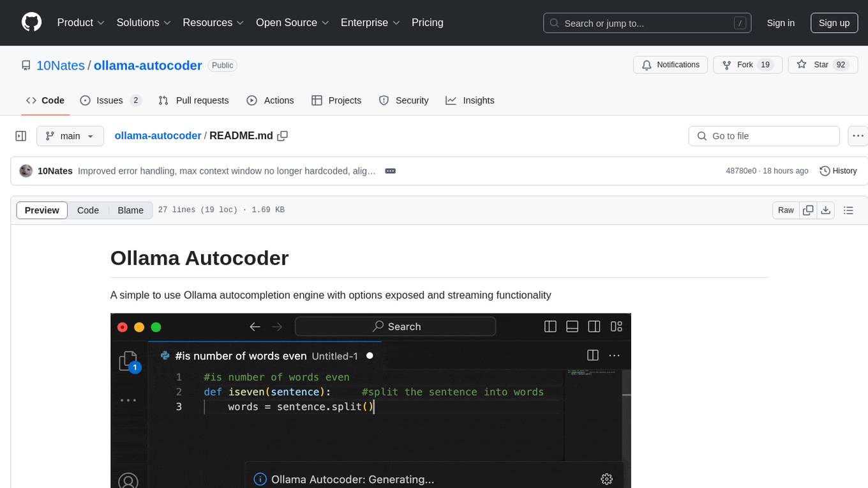
Task: Select the Code tab
Action: click(x=45, y=100)
